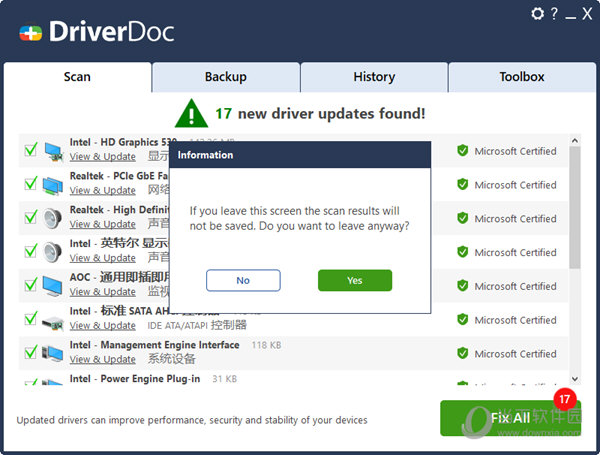Click Yes to leave the scan screen
Screen dimensions: 600x455
355,281
